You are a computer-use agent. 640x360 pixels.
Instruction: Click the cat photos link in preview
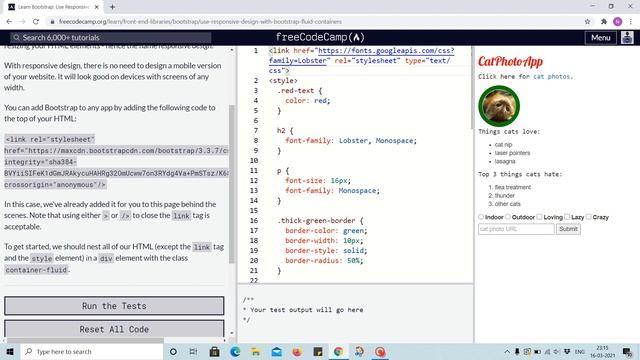click(x=552, y=76)
